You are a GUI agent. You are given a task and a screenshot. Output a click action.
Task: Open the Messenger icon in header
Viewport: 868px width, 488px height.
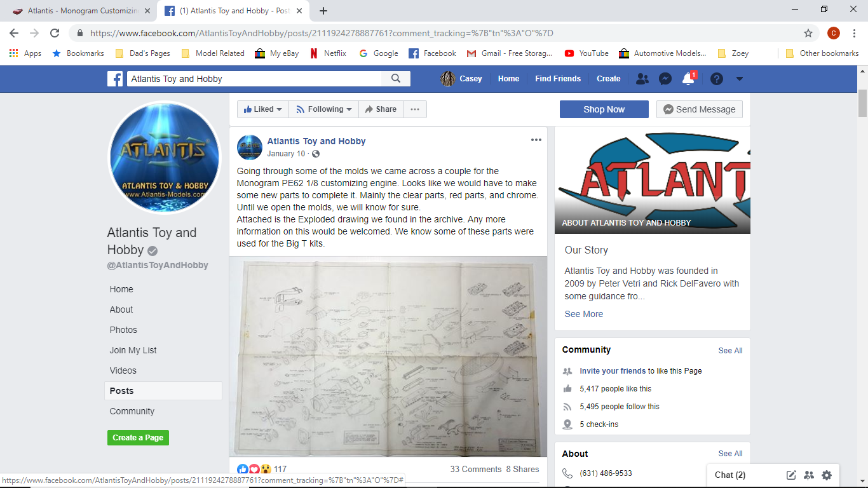coord(665,79)
